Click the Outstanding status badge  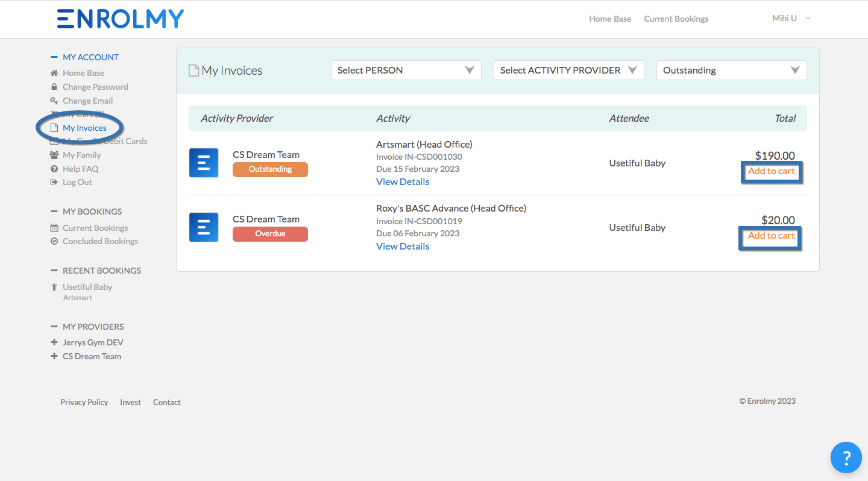click(x=270, y=169)
